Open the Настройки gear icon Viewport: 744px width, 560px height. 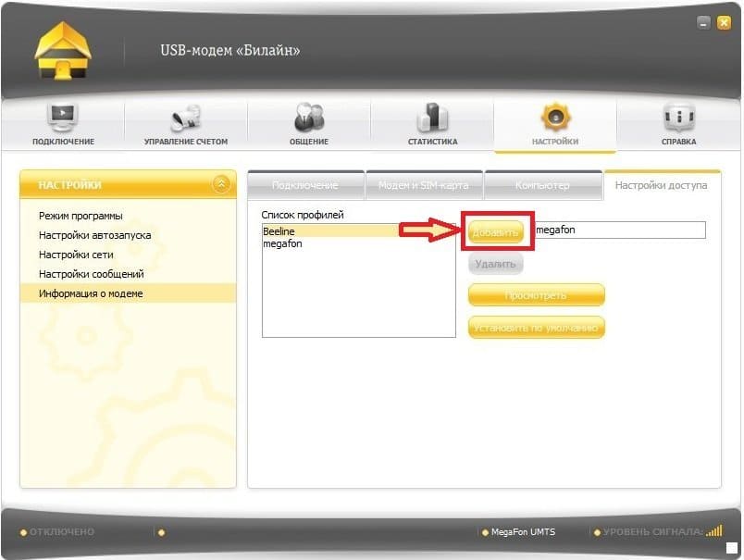(555, 117)
